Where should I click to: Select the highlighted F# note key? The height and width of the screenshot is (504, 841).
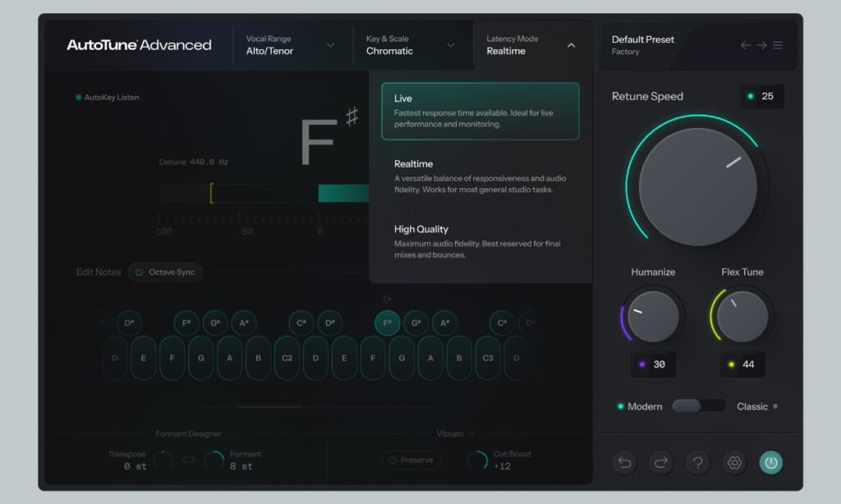[388, 323]
